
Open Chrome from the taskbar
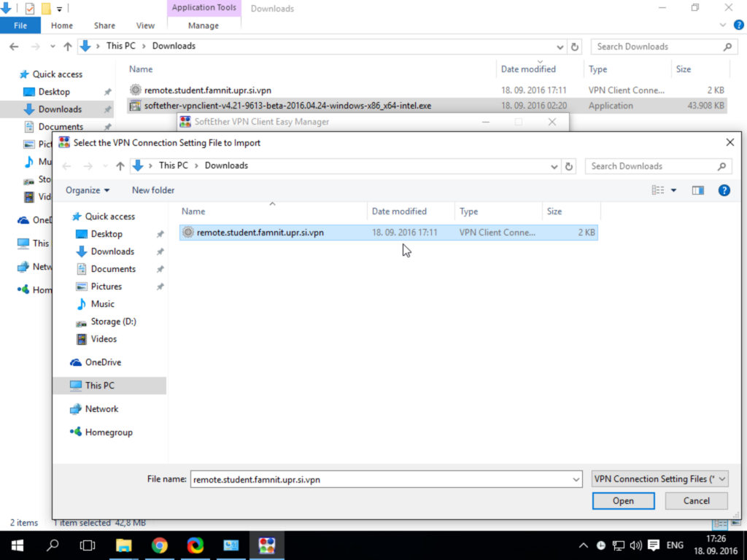pos(160,545)
